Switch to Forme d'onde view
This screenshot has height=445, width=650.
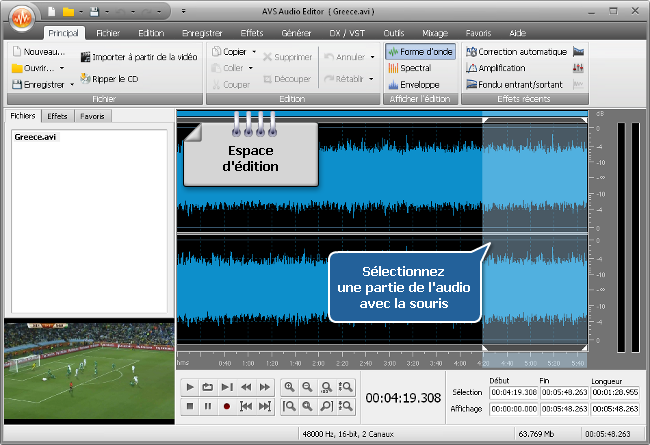tap(420, 51)
